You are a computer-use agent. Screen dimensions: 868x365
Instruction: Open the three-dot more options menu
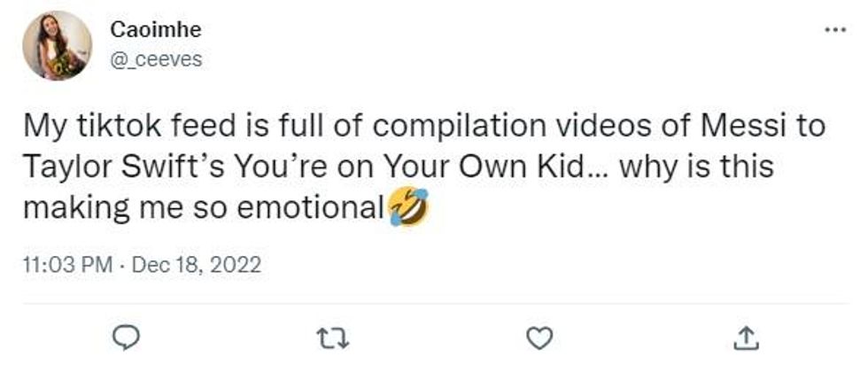pos(833,29)
